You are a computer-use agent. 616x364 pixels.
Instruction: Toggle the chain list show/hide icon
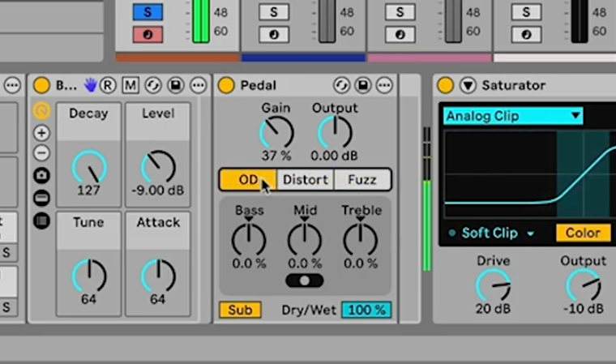pos(41,198)
